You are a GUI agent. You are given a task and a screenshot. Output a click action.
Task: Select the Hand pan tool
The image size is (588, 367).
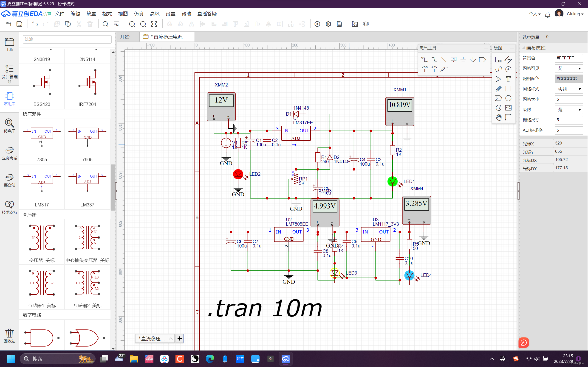pyautogui.click(x=498, y=117)
